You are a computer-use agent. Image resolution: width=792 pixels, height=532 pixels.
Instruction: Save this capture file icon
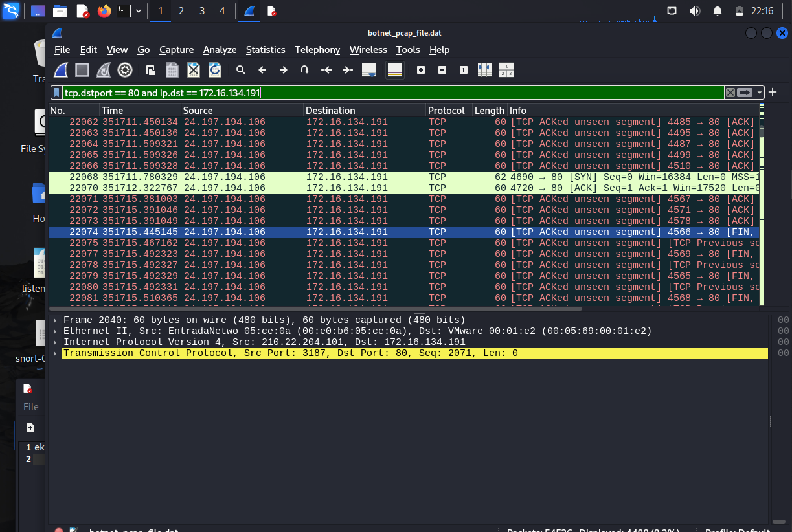(172, 70)
